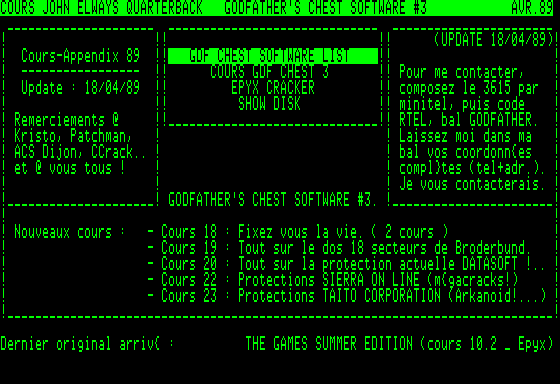
Task: Click the 'Update : 18/04/89' line
Action: [x=80, y=88]
